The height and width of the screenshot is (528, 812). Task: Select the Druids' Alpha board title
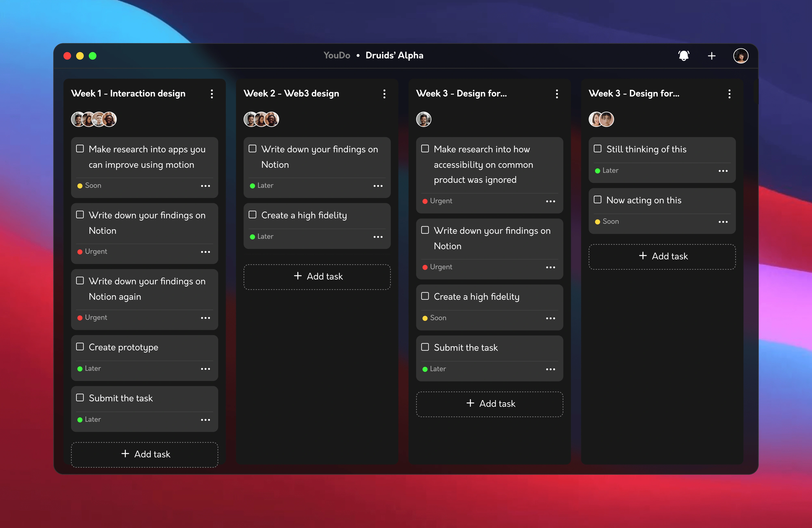(x=394, y=55)
